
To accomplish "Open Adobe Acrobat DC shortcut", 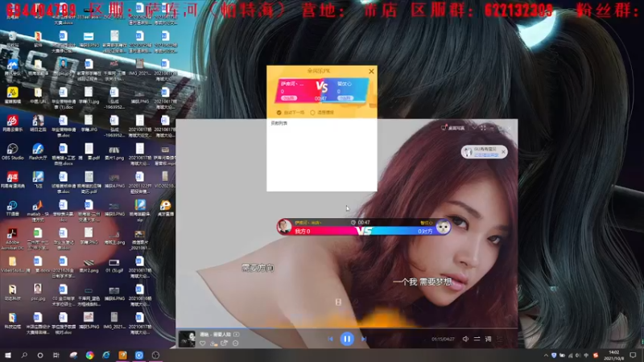I will coord(12,239).
